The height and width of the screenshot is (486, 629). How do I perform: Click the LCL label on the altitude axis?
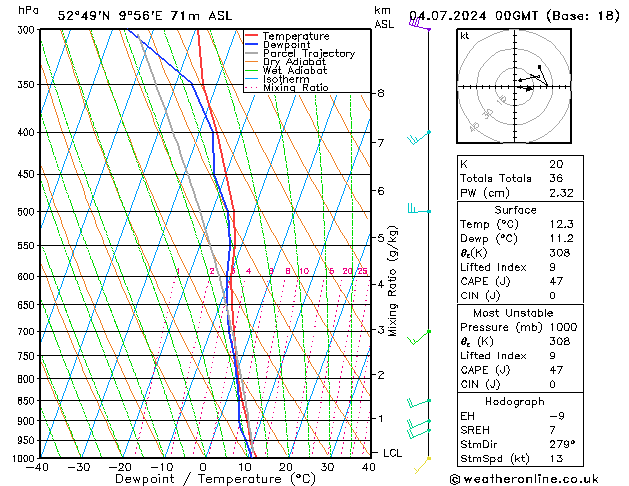tap(392, 453)
